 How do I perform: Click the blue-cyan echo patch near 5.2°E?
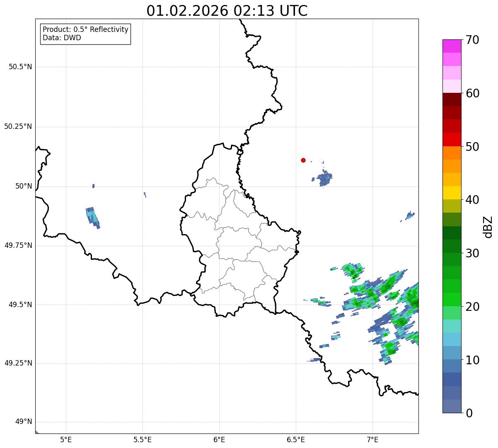click(93, 217)
